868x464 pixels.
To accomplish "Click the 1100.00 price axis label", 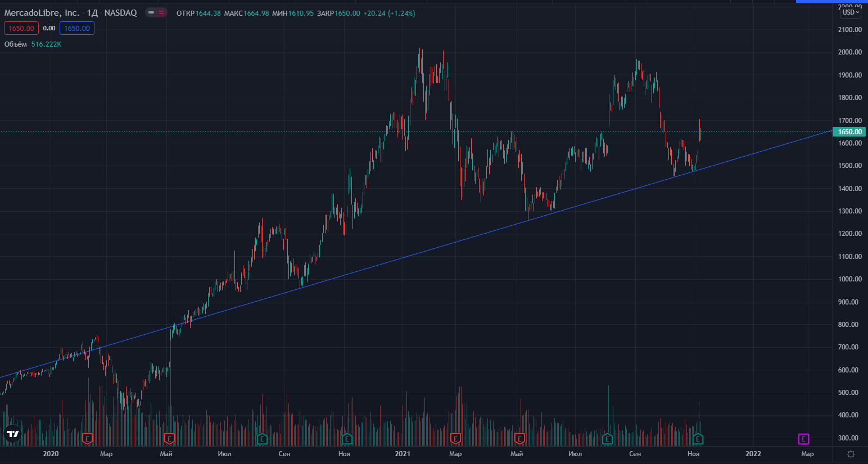I will [x=849, y=256].
